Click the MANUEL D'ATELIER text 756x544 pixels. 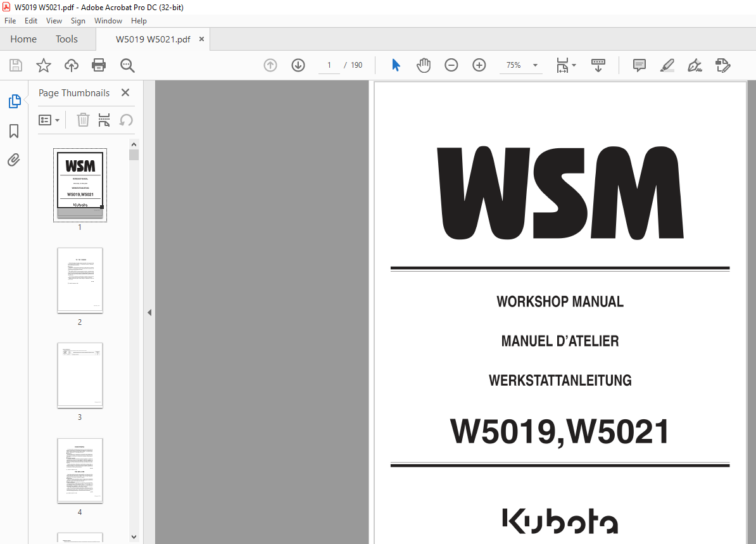click(x=560, y=341)
